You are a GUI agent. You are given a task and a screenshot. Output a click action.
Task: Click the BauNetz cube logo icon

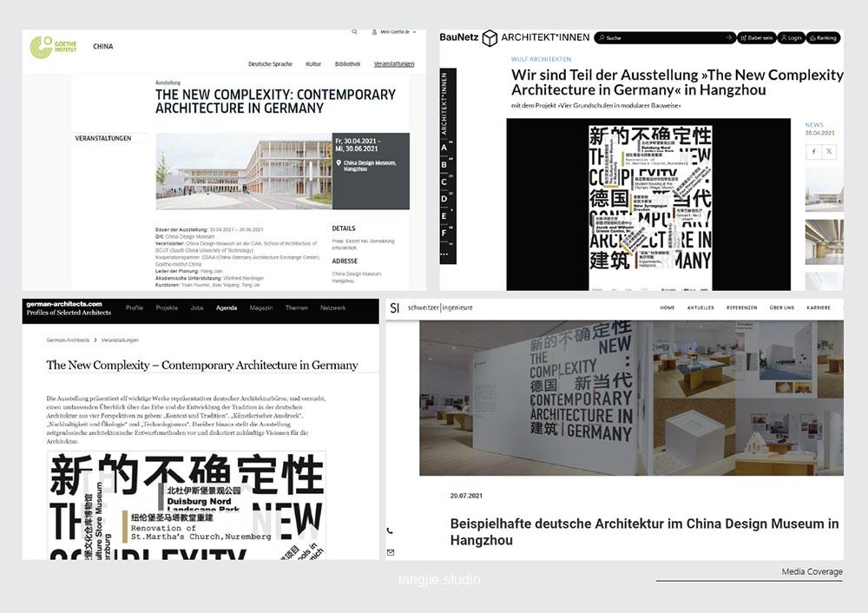click(x=490, y=37)
